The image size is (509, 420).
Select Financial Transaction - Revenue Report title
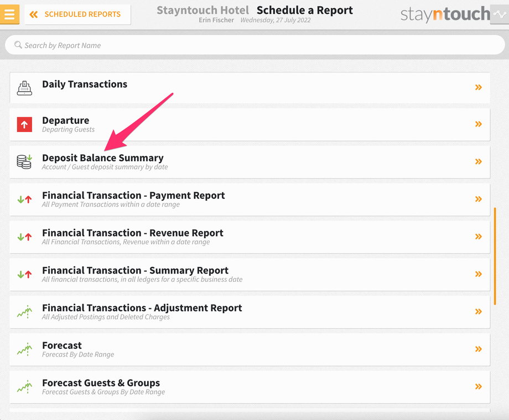click(x=133, y=233)
